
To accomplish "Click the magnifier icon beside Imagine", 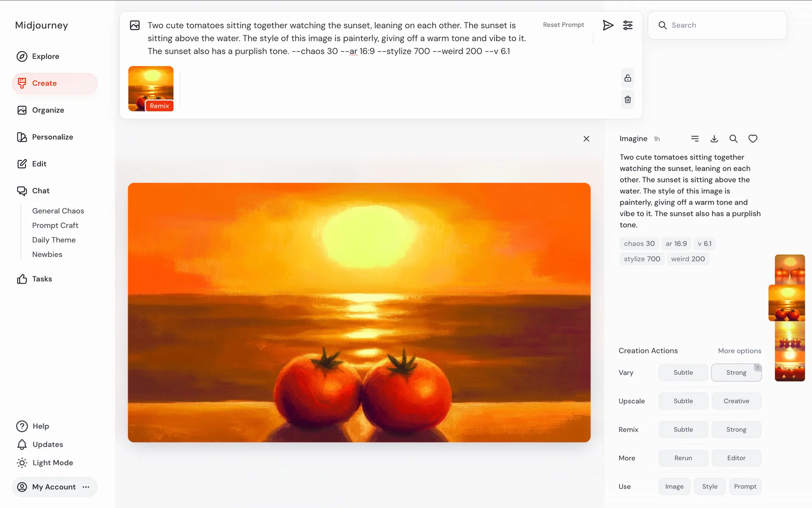I will [733, 139].
